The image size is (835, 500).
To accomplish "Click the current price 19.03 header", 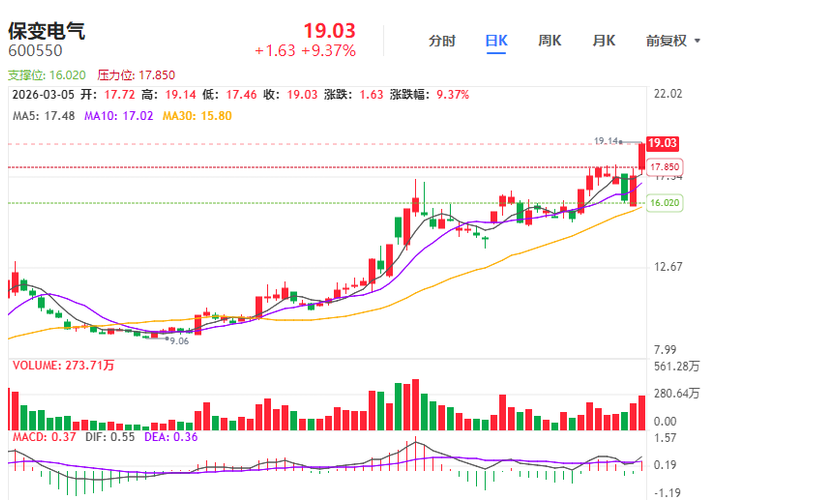I will pyautogui.click(x=329, y=31).
